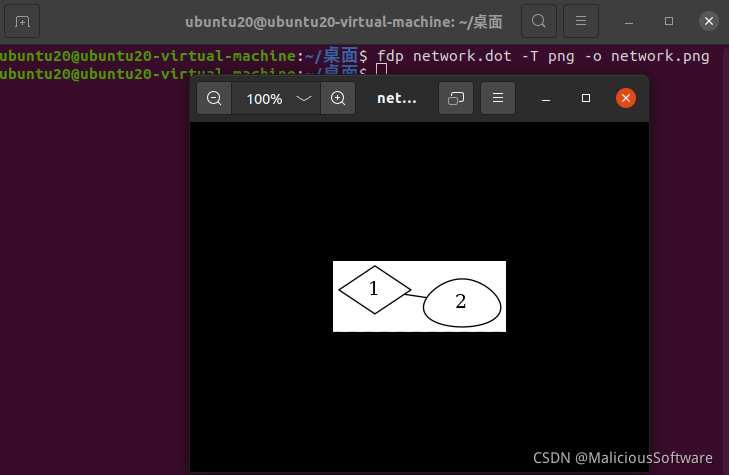Click the net... title of the viewer
The width and height of the screenshot is (729, 475).
coord(397,99)
